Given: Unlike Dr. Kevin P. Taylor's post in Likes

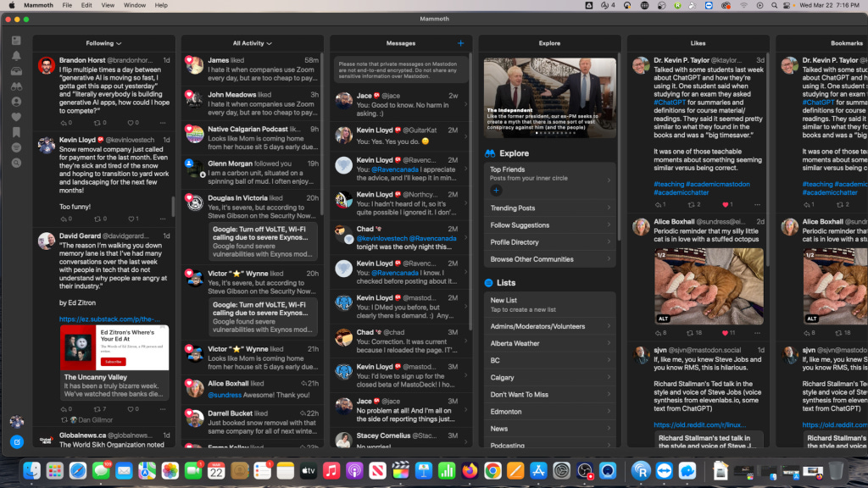Looking at the screenshot, I should [x=727, y=205].
